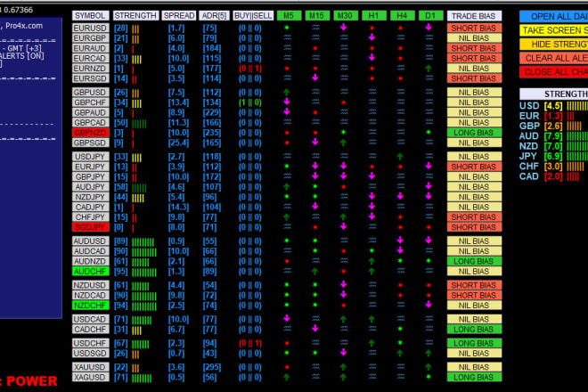Click the green up arrow in GBPSGD M30 cell

[x=344, y=143]
